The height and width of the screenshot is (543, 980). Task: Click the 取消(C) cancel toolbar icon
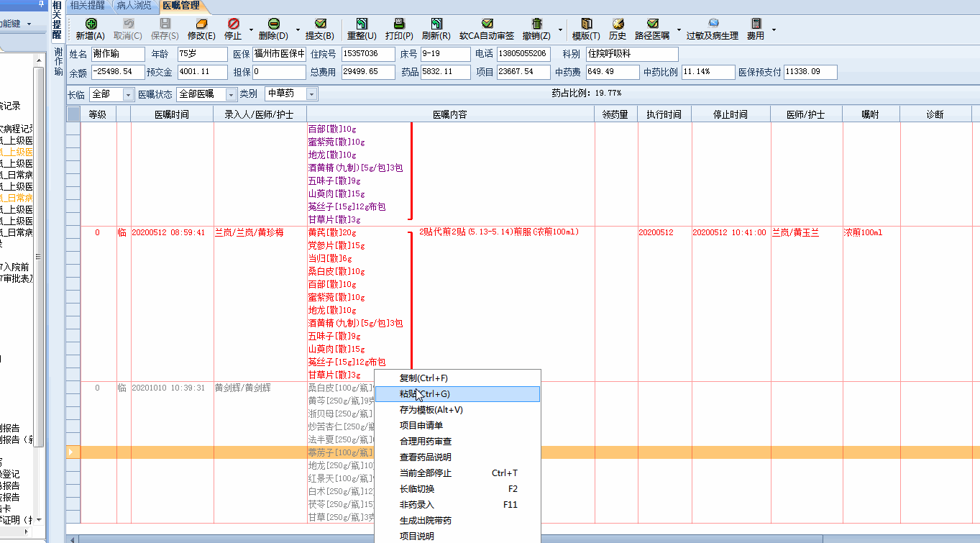tap(128, 24)
